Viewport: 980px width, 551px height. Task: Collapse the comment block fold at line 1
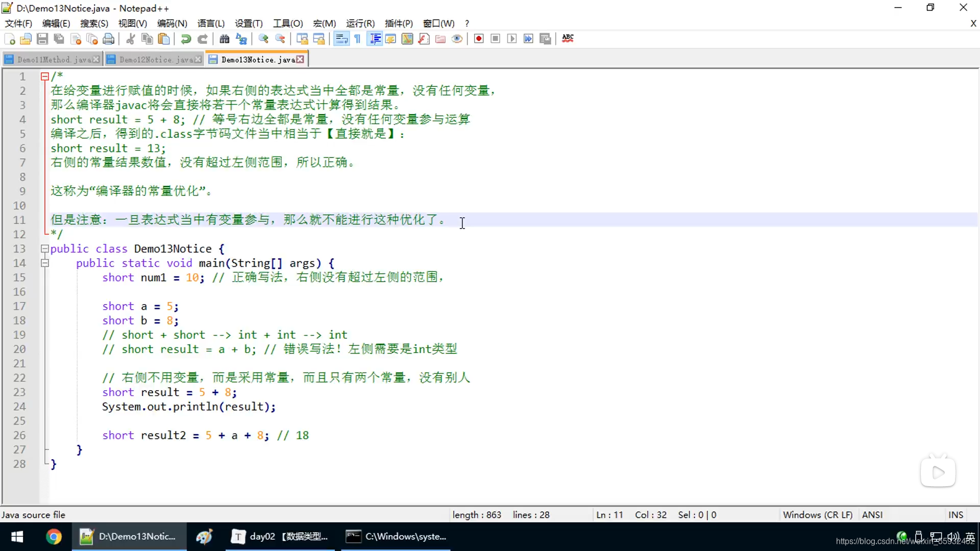point(45,77)
